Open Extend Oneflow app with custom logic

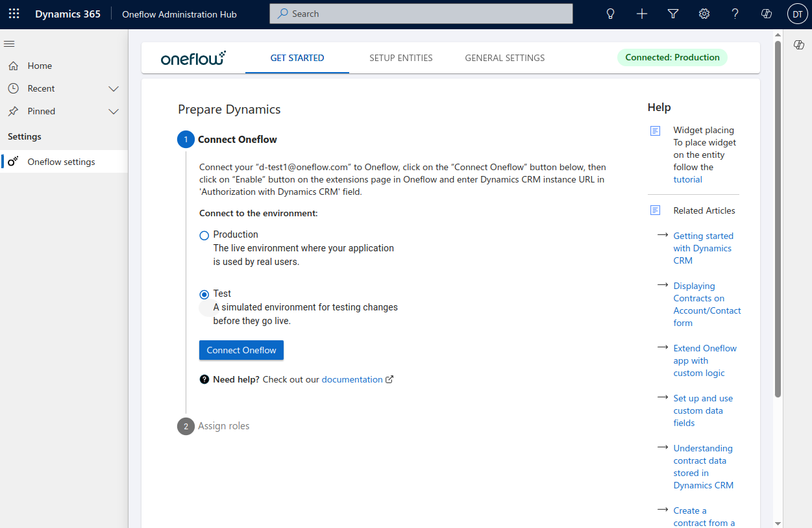(705, 360)
